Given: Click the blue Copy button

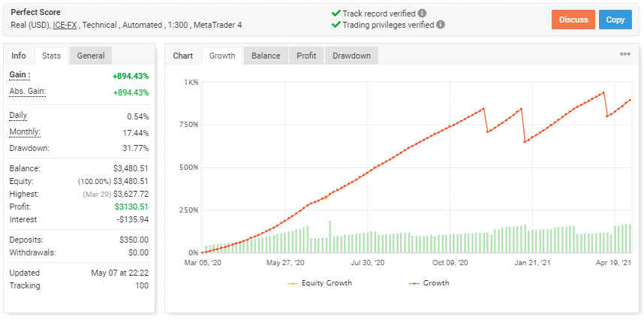Looking at the screenshot, I should pyautogui.click(x=615, y=20).
